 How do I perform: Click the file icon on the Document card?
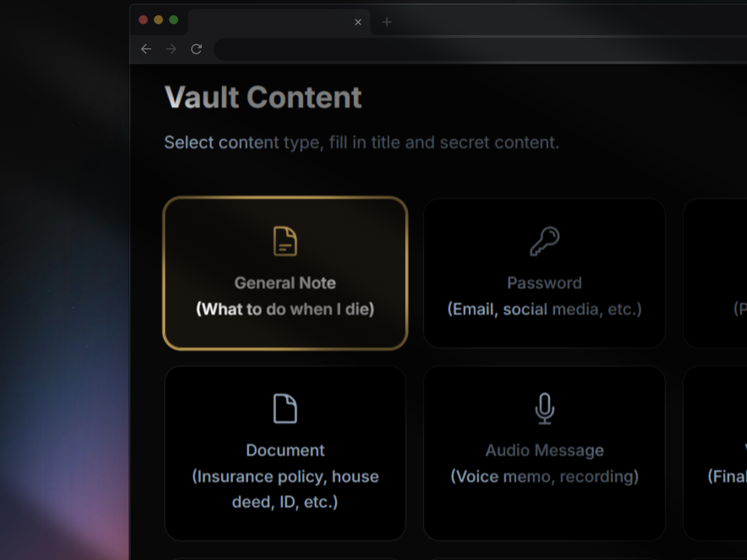tap(285, 408)
